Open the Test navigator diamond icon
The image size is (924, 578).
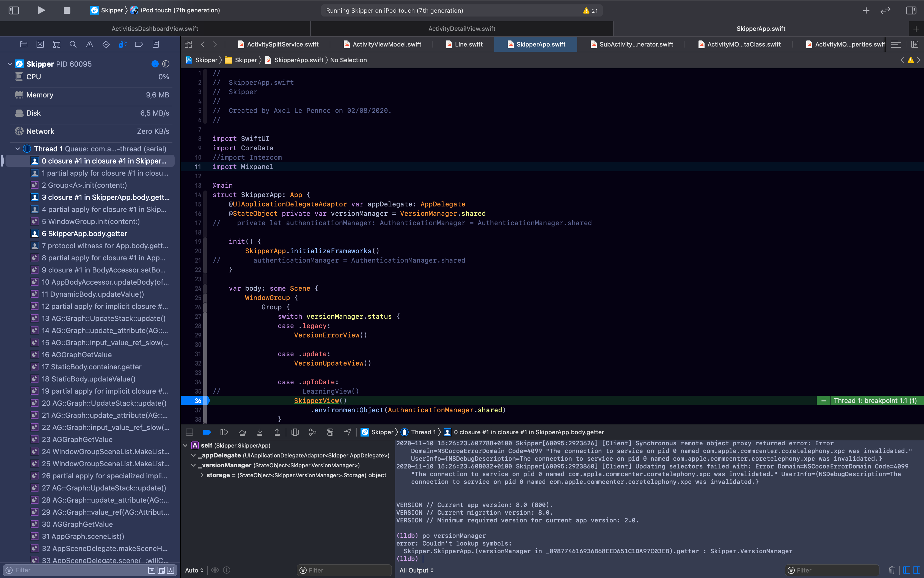click(106, 44)
